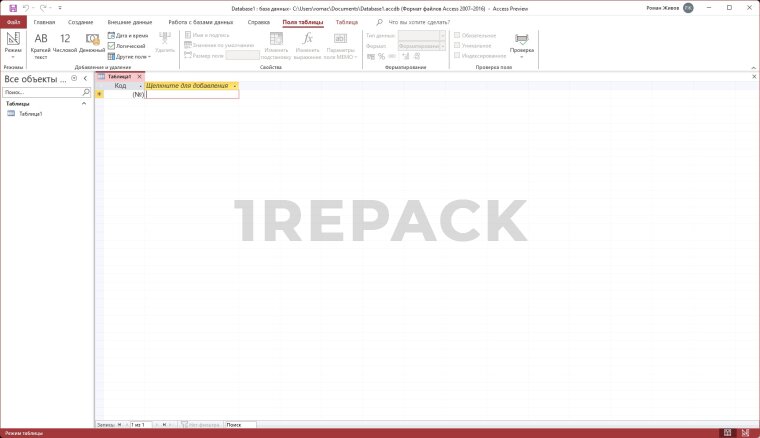Screen dimensions: 760x438
Task: Open the Home (Главная) ribbon tab
Action: click(44, 21)
